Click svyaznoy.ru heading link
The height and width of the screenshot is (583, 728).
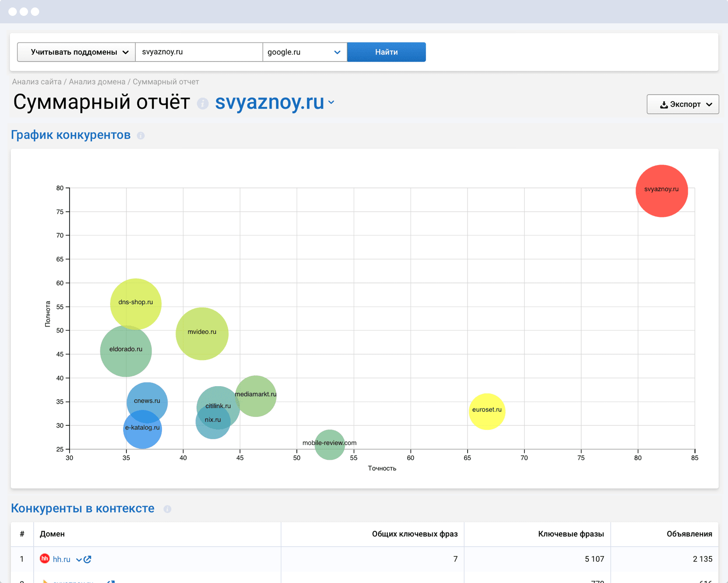pos(269,102)
